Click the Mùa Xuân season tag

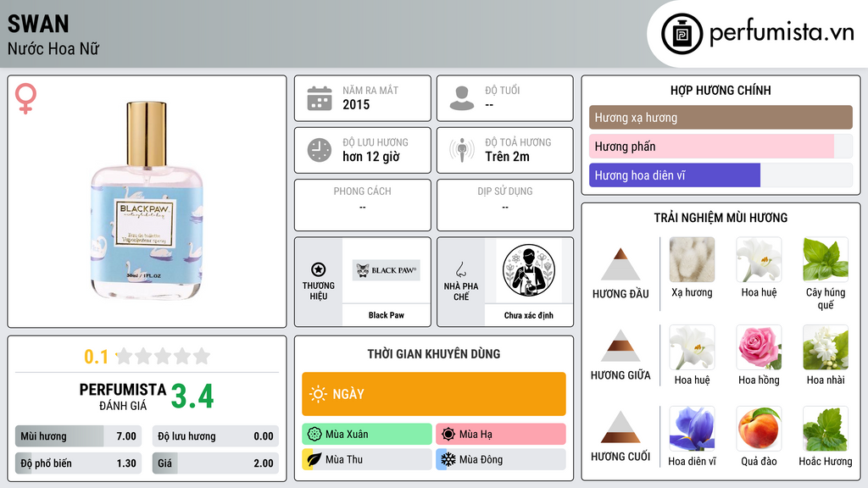(367, 435)
